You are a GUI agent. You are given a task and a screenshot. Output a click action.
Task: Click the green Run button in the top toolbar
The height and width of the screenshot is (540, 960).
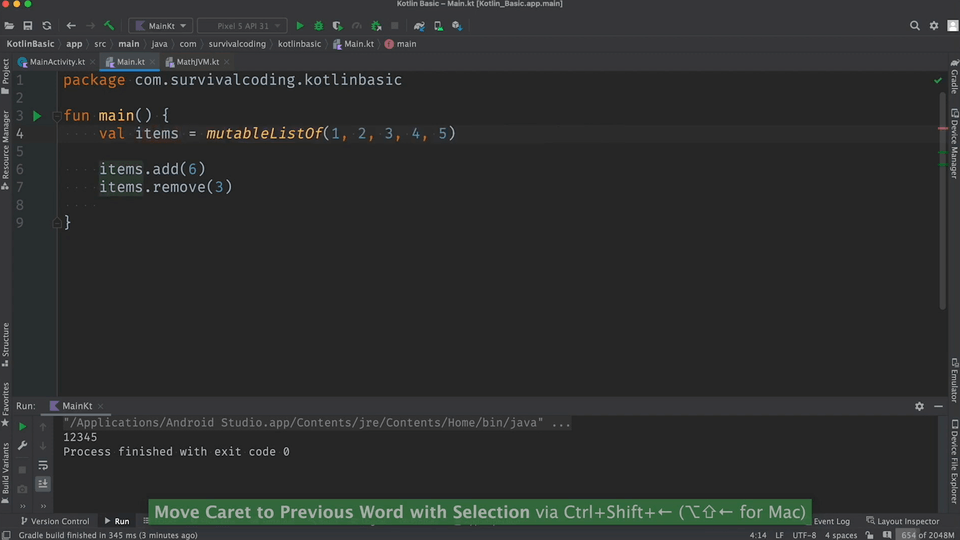point(299,26)
